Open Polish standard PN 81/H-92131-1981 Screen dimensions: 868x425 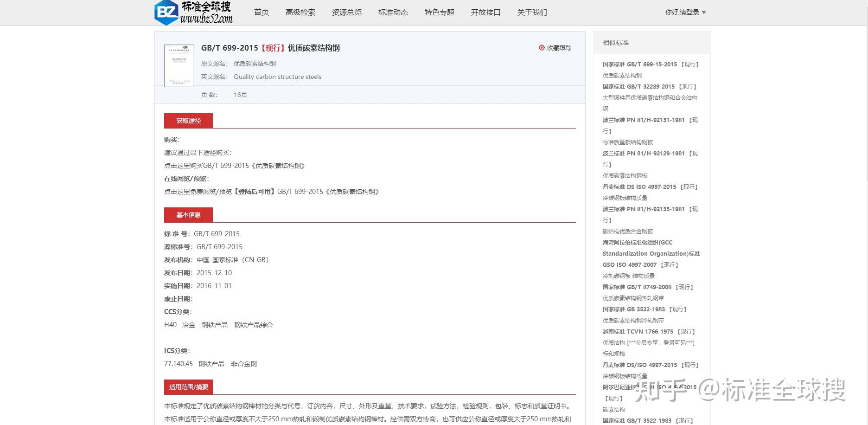pos(649,120)
